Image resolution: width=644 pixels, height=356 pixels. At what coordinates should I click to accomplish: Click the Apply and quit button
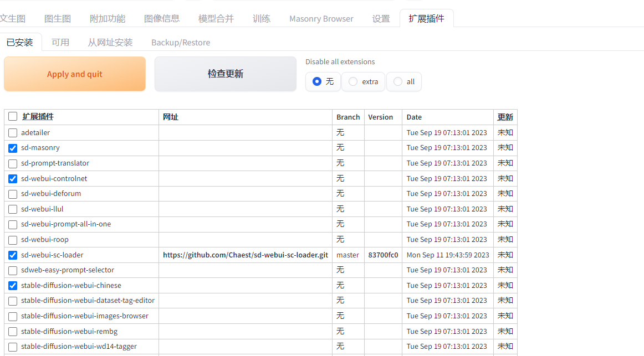[x=75, y=74]
